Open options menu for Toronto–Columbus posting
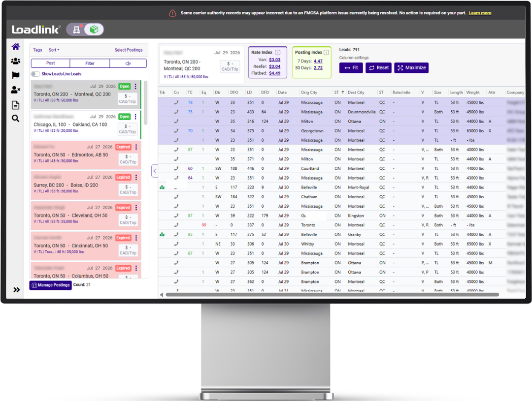Image resolution: width=532 pixels, height=402 pixels. pyautogui.click(x=136, y=268)
